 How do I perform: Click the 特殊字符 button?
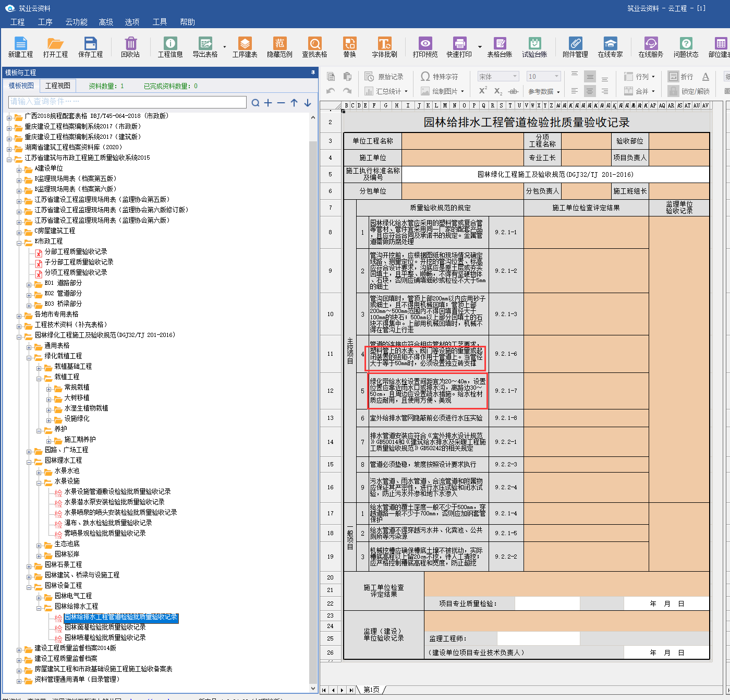tap(440, 77)
